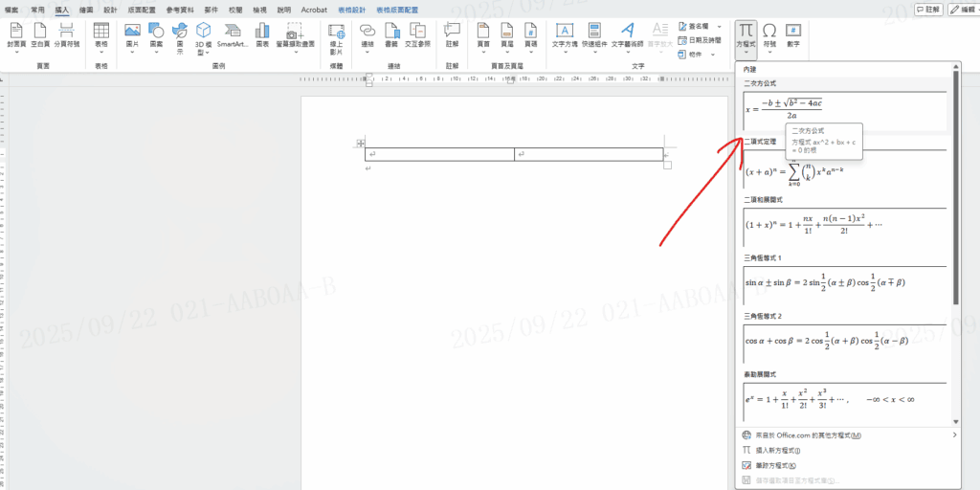This screenshot has width=980, height=490.
Task: Expand 來自於 Office.com 的其他方程式 submenu
Action: pos(954,435)
